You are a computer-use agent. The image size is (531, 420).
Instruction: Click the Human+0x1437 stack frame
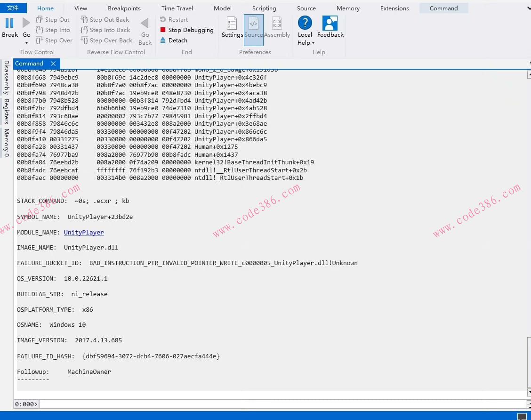[x=216, y=154]
